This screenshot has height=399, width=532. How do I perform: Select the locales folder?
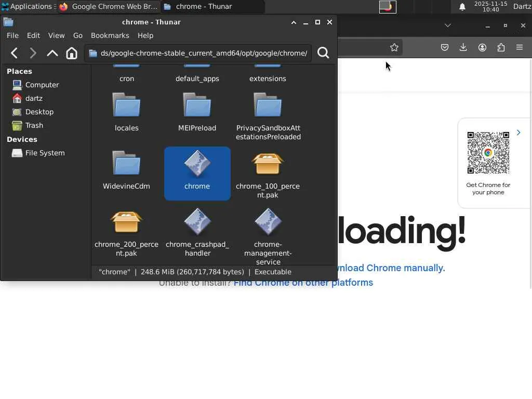pos(127,112)
